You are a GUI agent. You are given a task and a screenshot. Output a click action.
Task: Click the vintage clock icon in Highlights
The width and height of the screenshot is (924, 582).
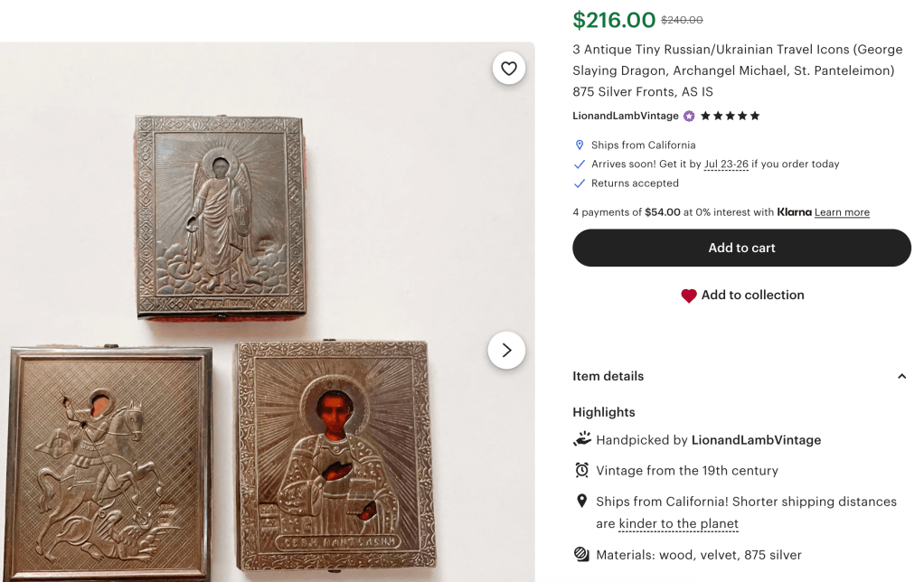[582, 471]
